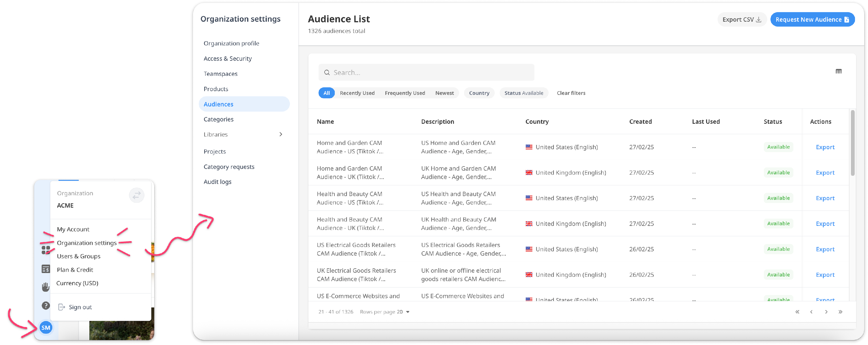The width and height of the screenshot is (868, 345).
Task: Switch organization using the swap arrows icon
Action: point(137,195)
